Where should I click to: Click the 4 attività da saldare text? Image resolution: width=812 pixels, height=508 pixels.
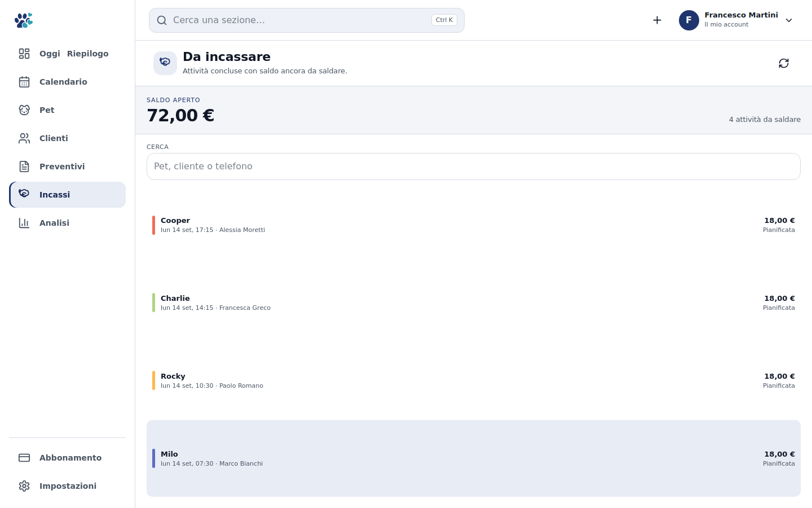[x=765, y=120]
